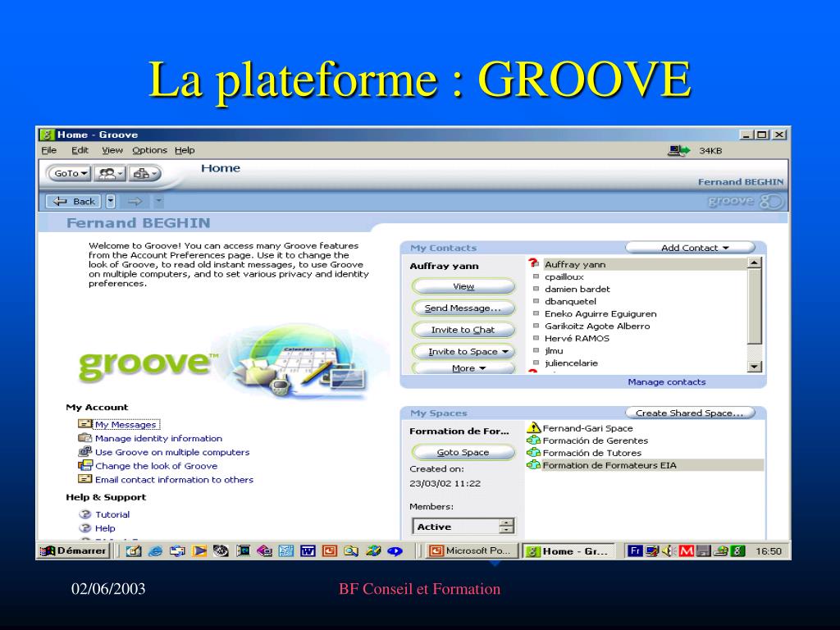Select contact jlmu
This screenshot has width=840, height=630.
click(554, 350)
